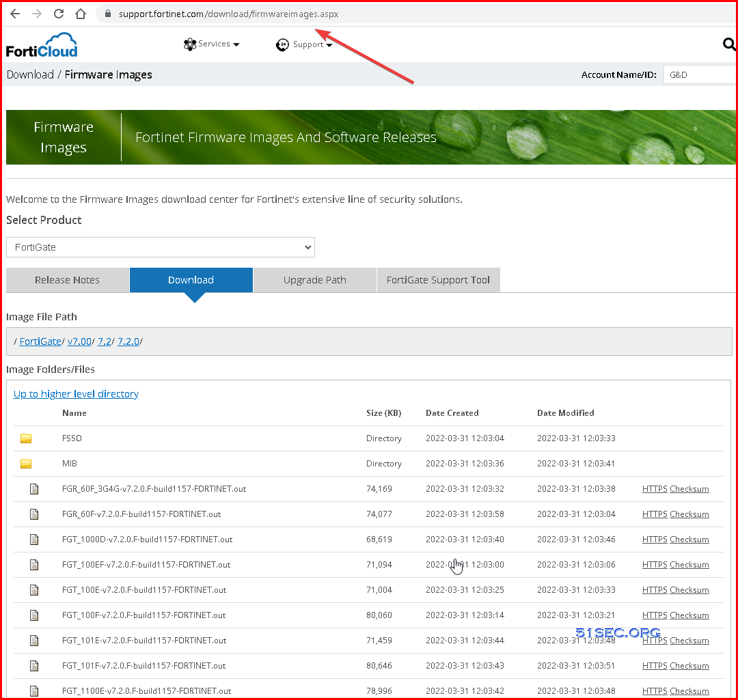Select FGT_1100E-v7.2.0.F-build1157-FORTINET.out filename
The width and height of the screenshot is (738, 700).
(x=146, y=691)
